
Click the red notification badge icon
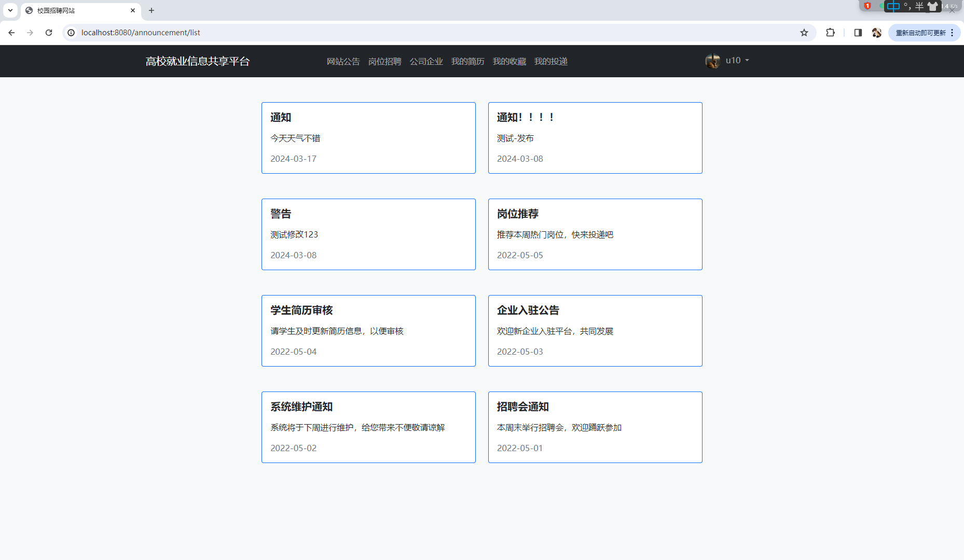point(867,6)
